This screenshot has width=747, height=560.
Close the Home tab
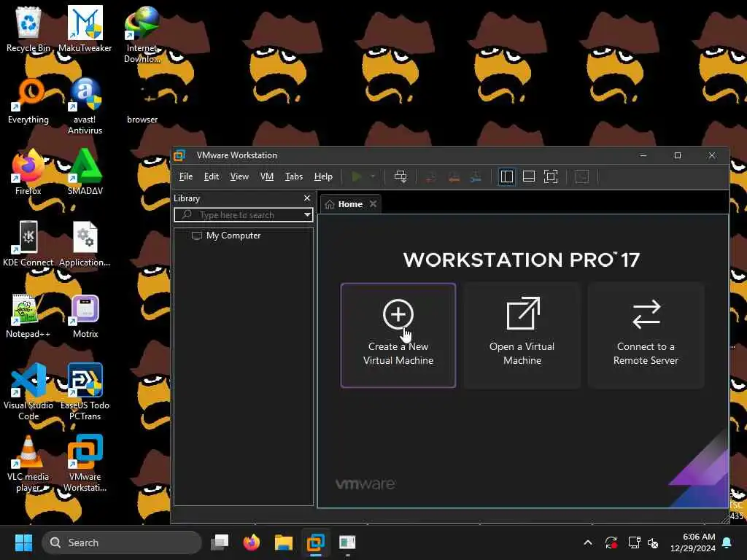tap(373, 204)
